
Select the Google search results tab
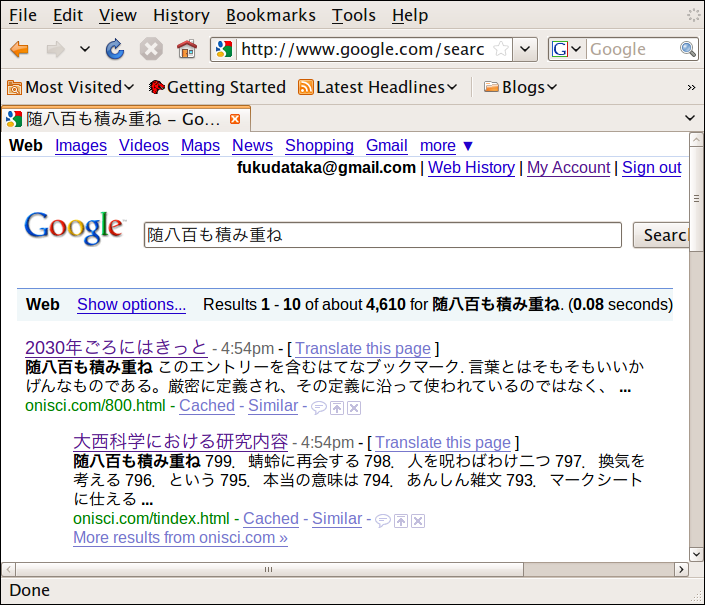coord(126,119)
